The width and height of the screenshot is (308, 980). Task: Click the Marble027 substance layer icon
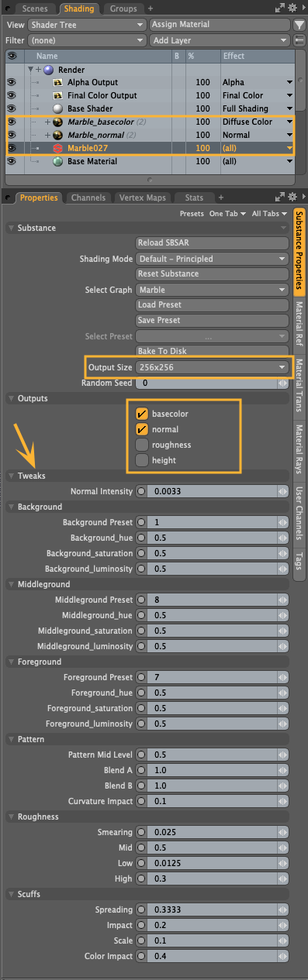57,148
